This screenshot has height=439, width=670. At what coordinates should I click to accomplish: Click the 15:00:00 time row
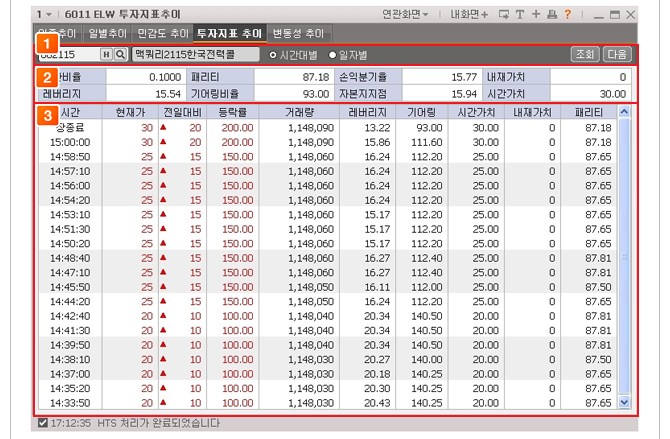pos(327,142)
